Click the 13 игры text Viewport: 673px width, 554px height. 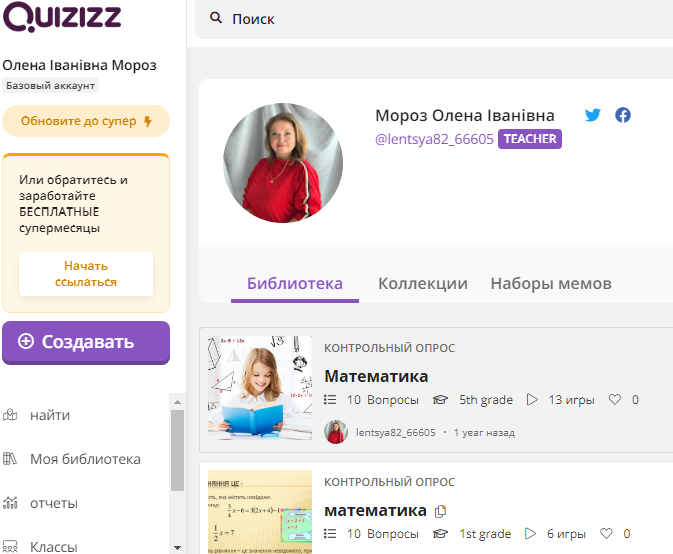click(571, 400)
